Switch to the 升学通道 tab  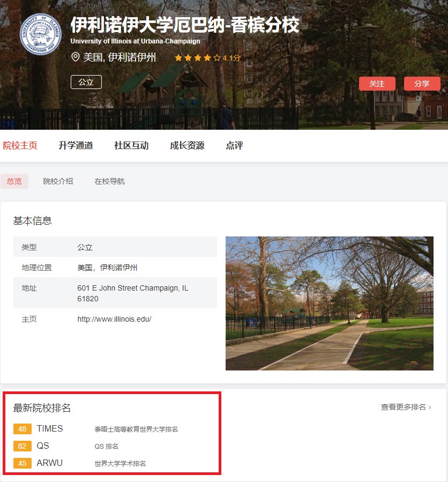[x=76, y=145]
